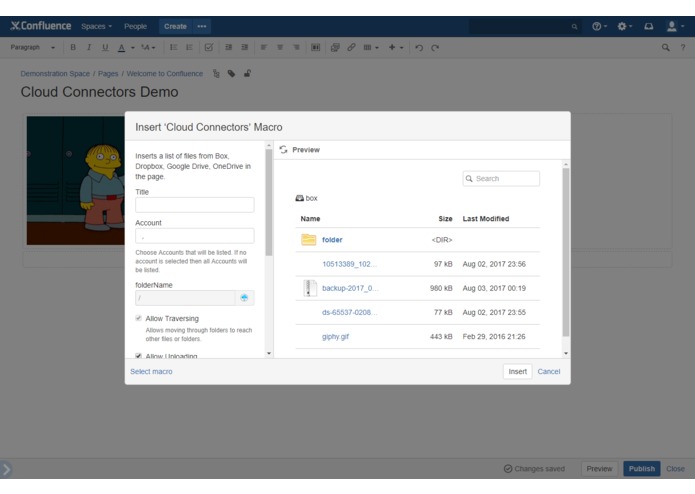Toggle italic formatting in editor toolbar

tap(89, 47)
